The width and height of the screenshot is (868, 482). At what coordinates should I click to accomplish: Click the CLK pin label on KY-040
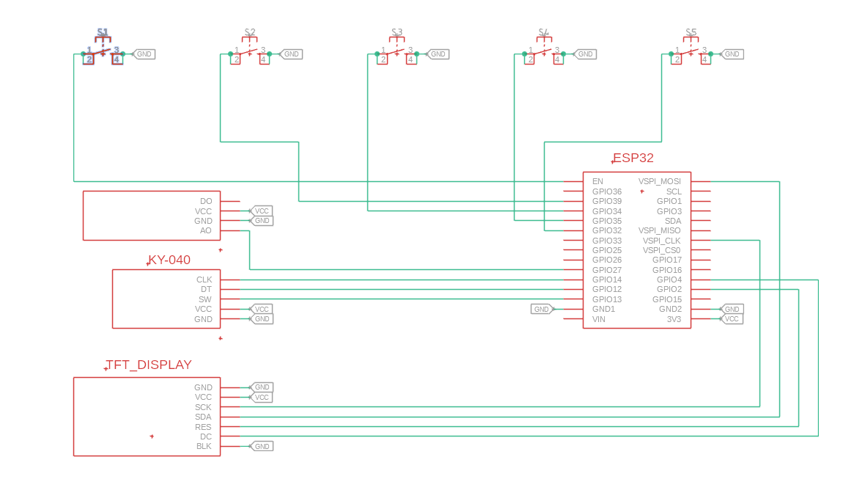205,280
